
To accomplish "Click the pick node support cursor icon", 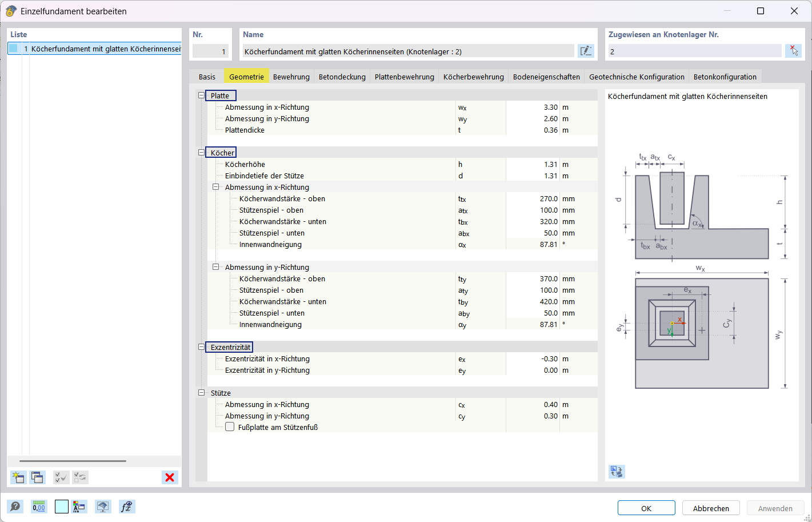I will 793,51.
